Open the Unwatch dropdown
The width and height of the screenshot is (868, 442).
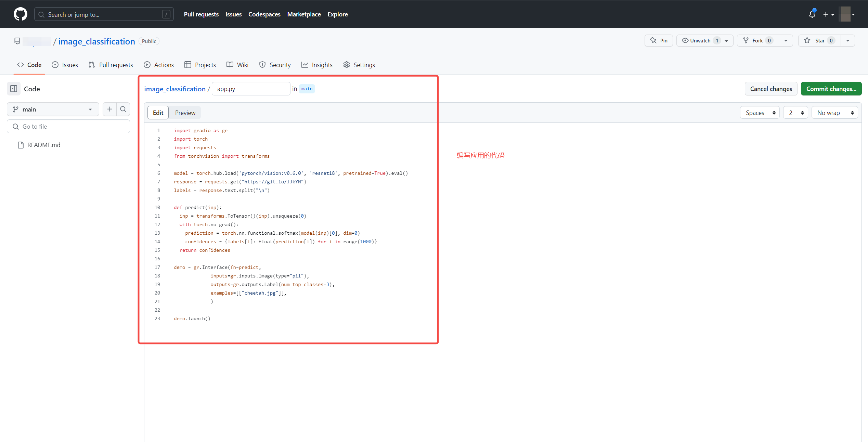coord(705,41)
